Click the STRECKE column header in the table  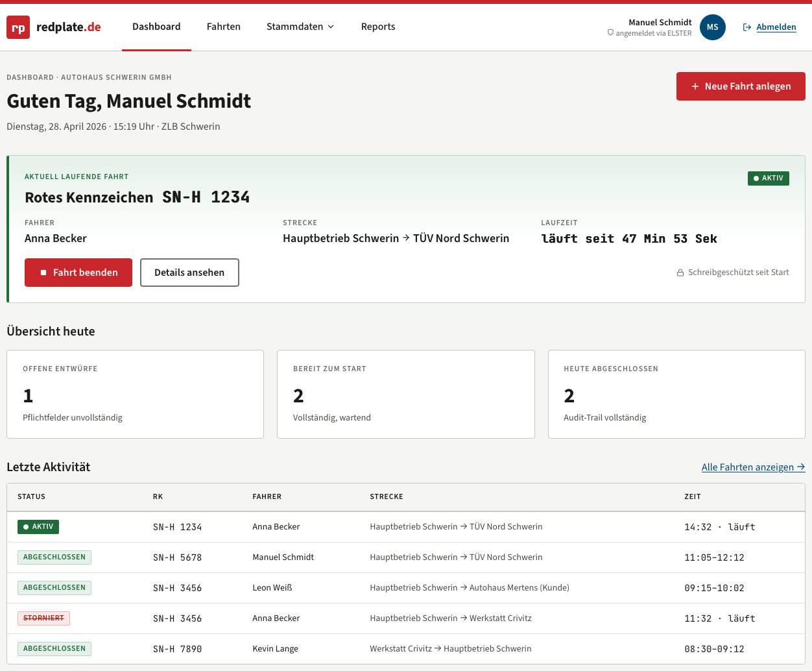coord(387,496)
